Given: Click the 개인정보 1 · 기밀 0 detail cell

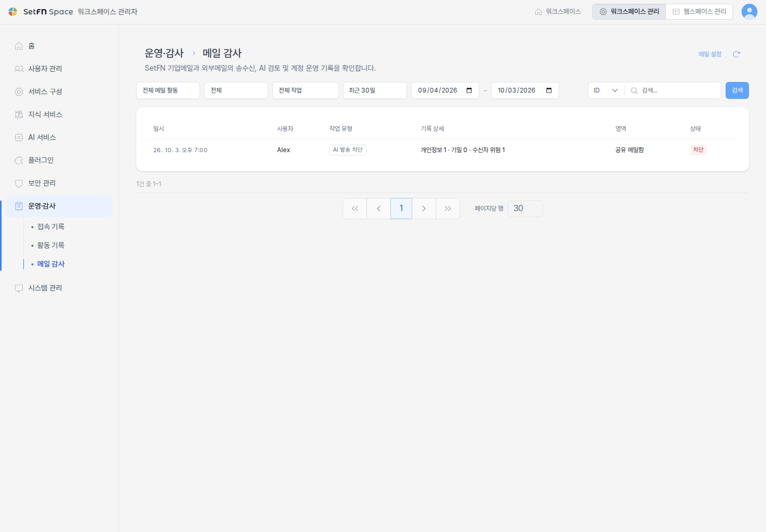Looking at the screenshot, I should (x=463, y=150).
